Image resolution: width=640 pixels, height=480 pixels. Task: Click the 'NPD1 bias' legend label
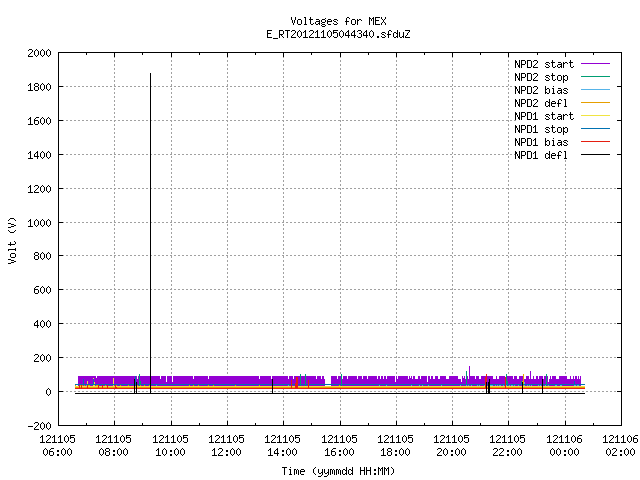tap(541, 142)
